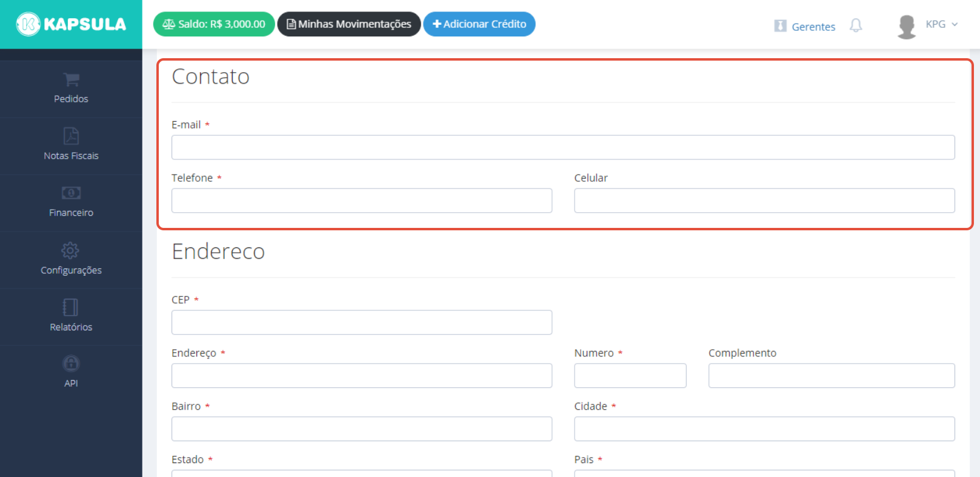The height and width of the screenshot is (477, 980).
Task: Focus the Telefone input field
Action: [x=362, y=201]
